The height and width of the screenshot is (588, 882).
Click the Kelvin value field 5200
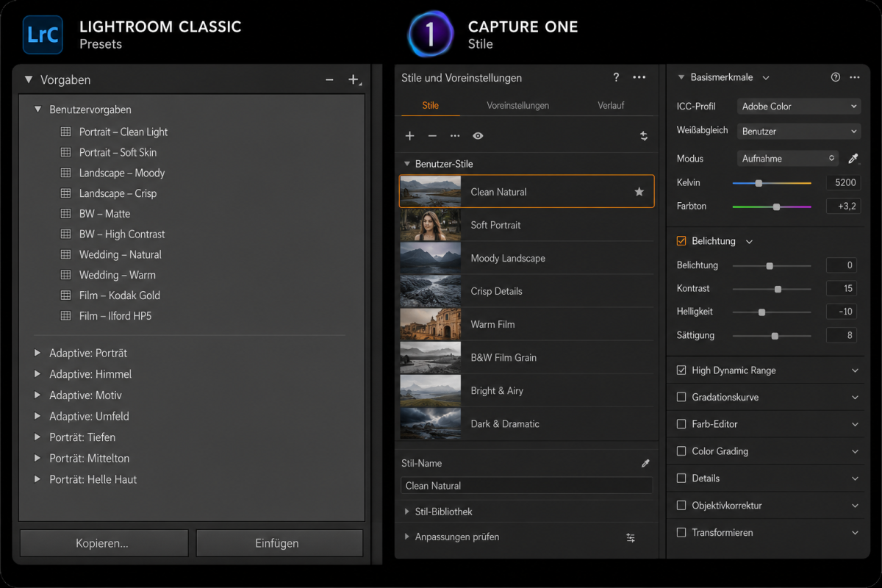click(842, 182)
